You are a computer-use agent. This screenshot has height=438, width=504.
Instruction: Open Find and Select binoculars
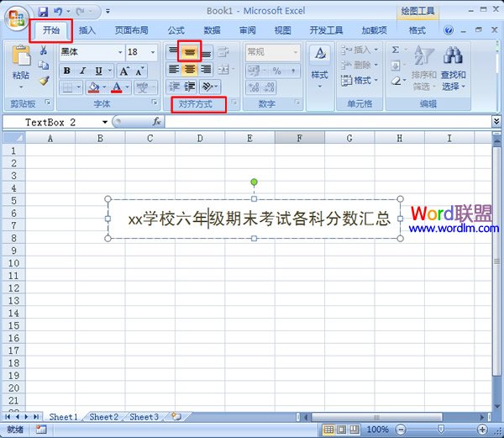tap(453, 55)
